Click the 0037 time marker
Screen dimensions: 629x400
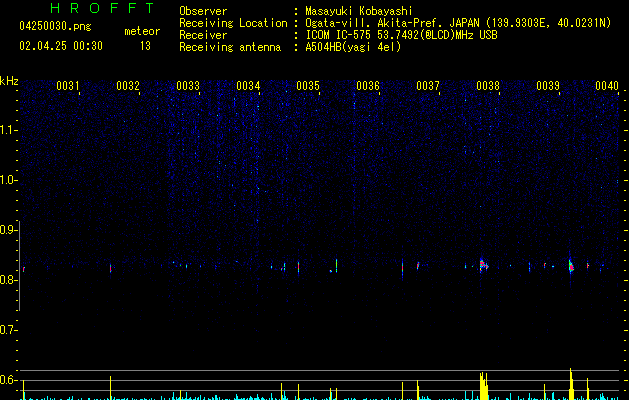428,86
